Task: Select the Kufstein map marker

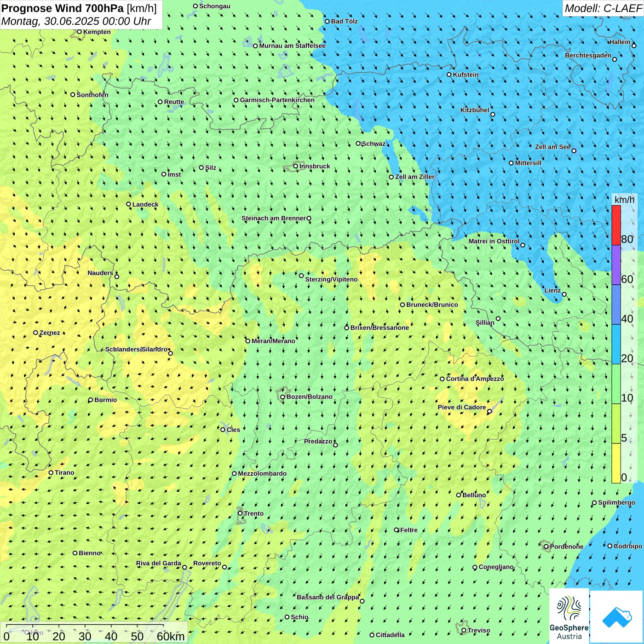Action: point(449,75)
